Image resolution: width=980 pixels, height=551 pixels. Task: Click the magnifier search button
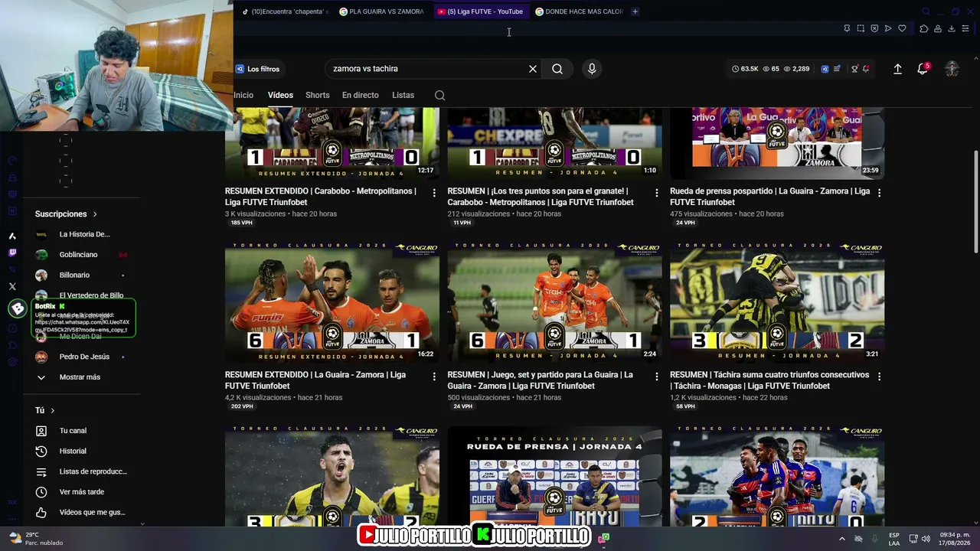coord(557,69)
